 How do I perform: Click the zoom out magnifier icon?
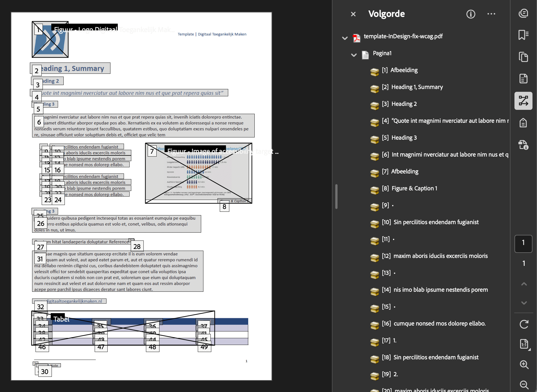point(524,385)
